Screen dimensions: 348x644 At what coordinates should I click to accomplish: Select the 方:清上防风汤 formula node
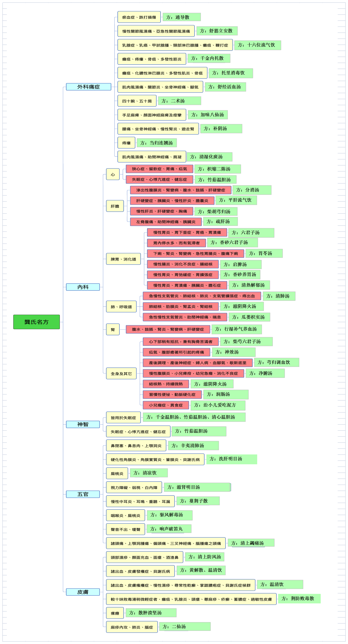[x=205, y=557]
